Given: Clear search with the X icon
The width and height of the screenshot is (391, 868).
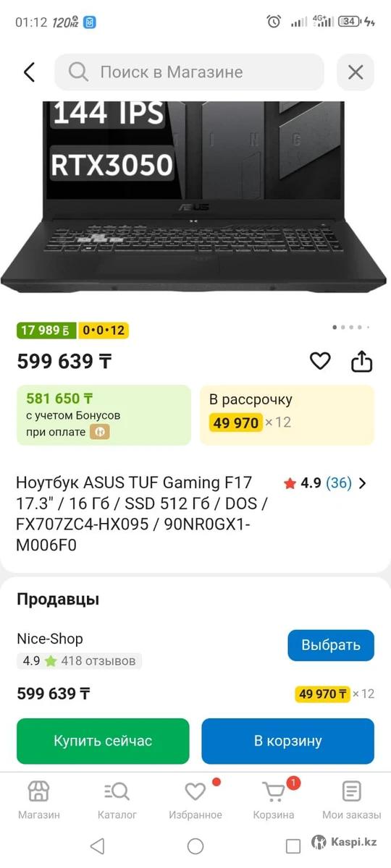Looking at the screenshot, I should click(356, 72).
